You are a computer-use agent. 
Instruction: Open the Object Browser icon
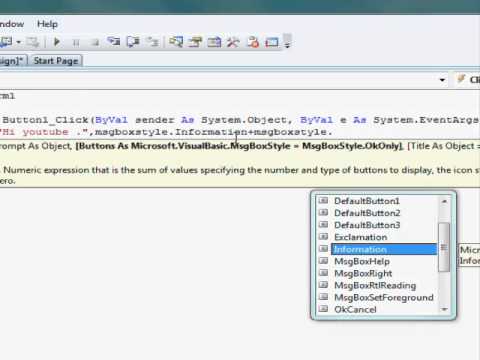pyautogui.click(x=214, y=42)
